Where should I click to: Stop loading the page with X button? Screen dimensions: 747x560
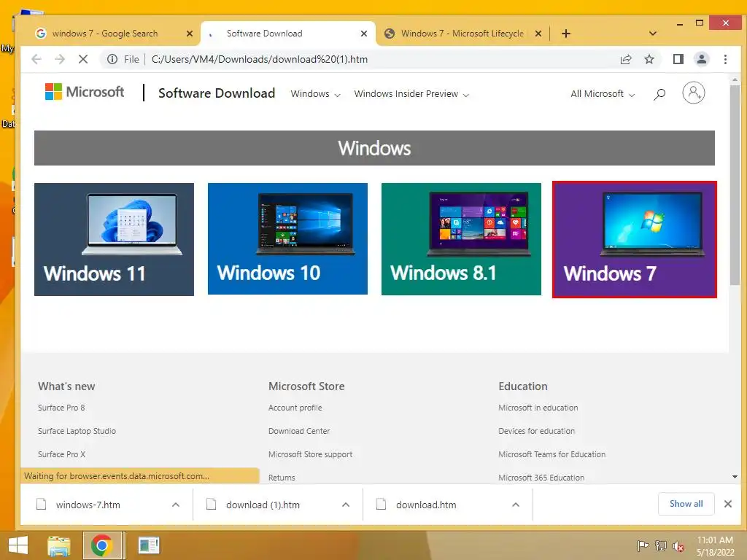(x=83, y=59)
